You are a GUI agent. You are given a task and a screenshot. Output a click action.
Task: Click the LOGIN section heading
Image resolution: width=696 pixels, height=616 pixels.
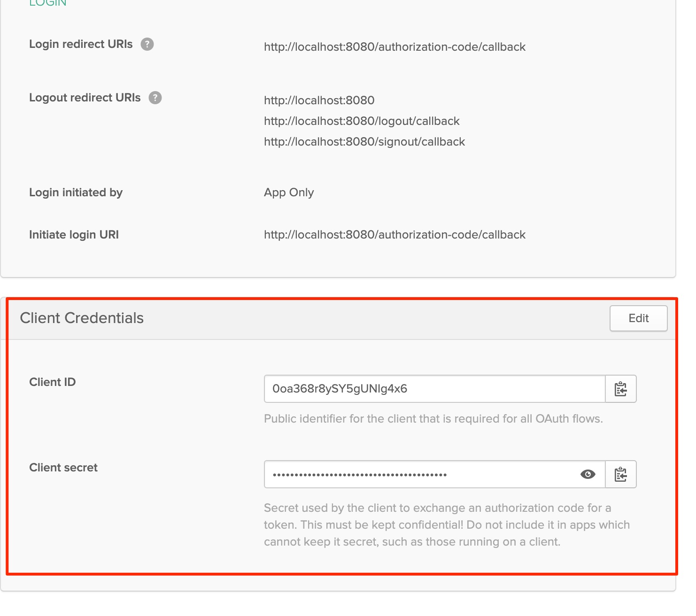click(48, 3)
